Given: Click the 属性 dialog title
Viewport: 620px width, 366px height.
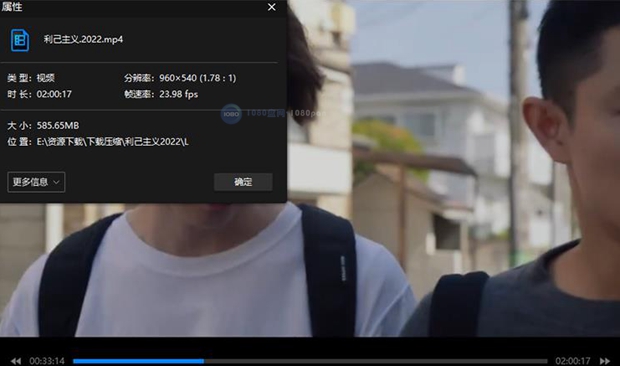Looking at the screenshot, I should click(11, 7).
